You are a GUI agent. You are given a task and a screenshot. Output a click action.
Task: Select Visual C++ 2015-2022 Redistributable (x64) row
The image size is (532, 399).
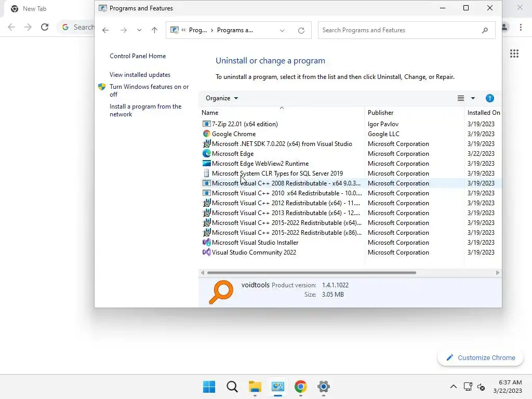click(x=351, y=222)
